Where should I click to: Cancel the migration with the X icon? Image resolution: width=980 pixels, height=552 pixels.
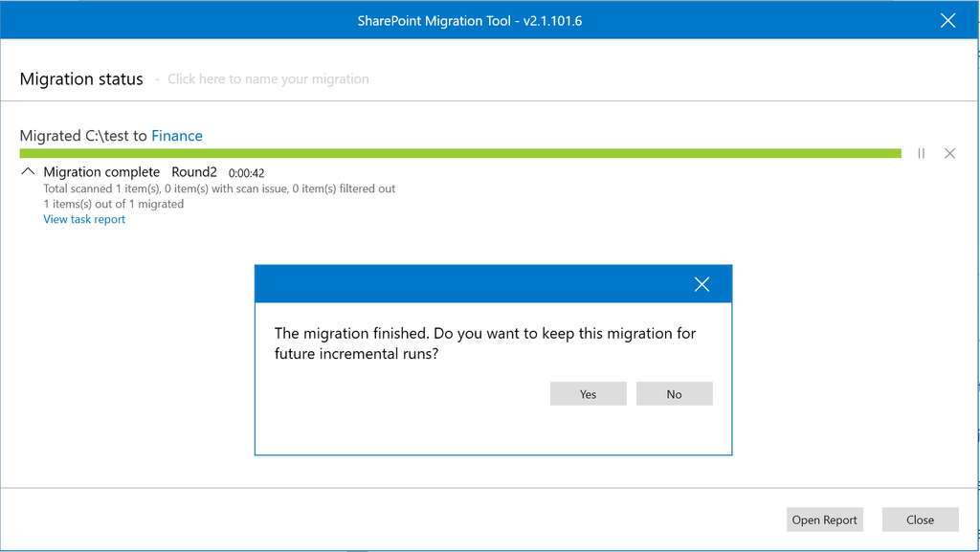click(x=949, y=153)
